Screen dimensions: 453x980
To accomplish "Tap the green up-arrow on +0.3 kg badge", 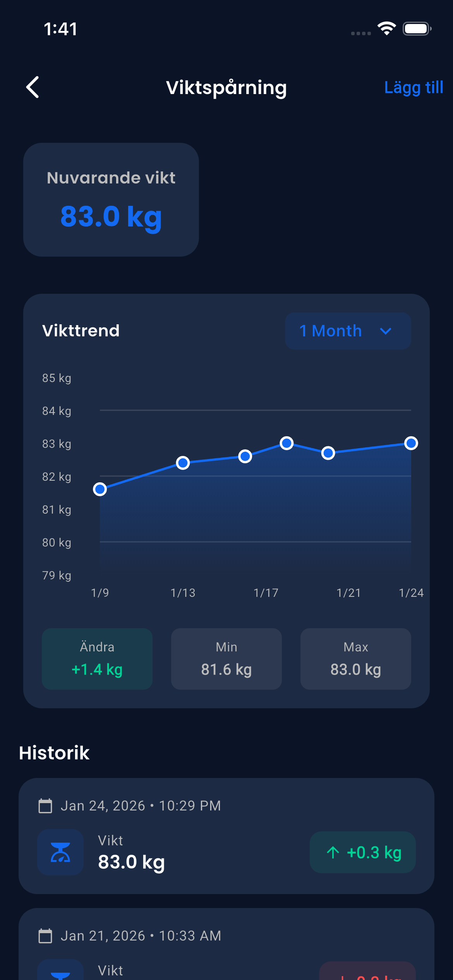I will click(x=332, y=853).
